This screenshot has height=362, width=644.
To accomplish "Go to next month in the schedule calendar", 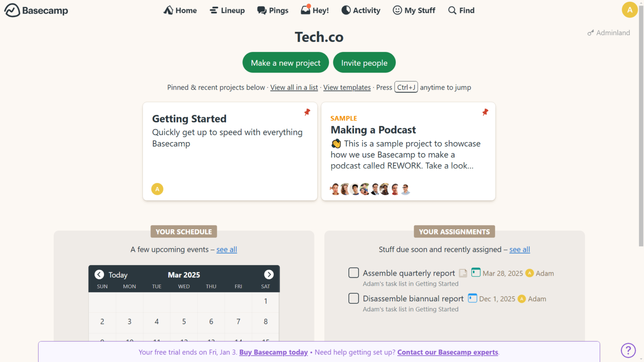I will point(269,274).
